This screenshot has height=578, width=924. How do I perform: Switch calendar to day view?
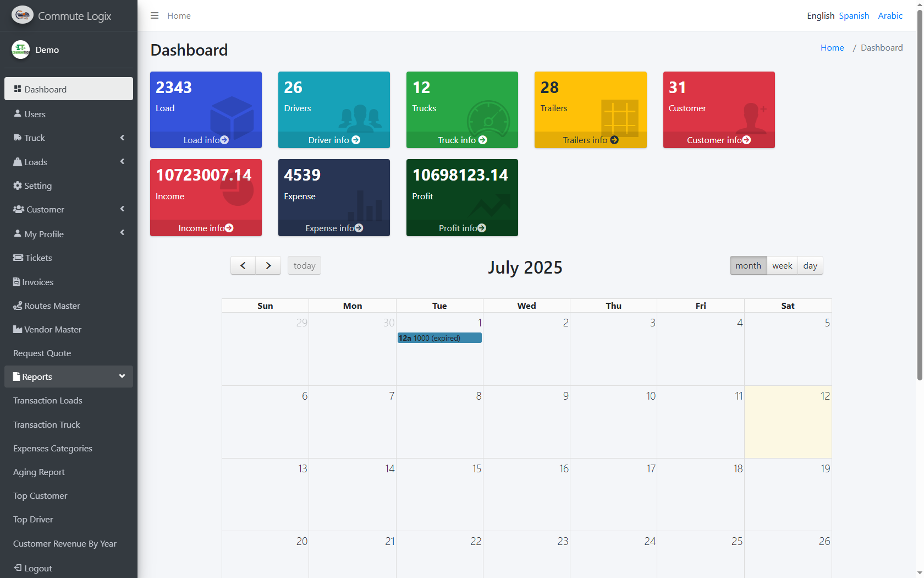coord(810,265)
